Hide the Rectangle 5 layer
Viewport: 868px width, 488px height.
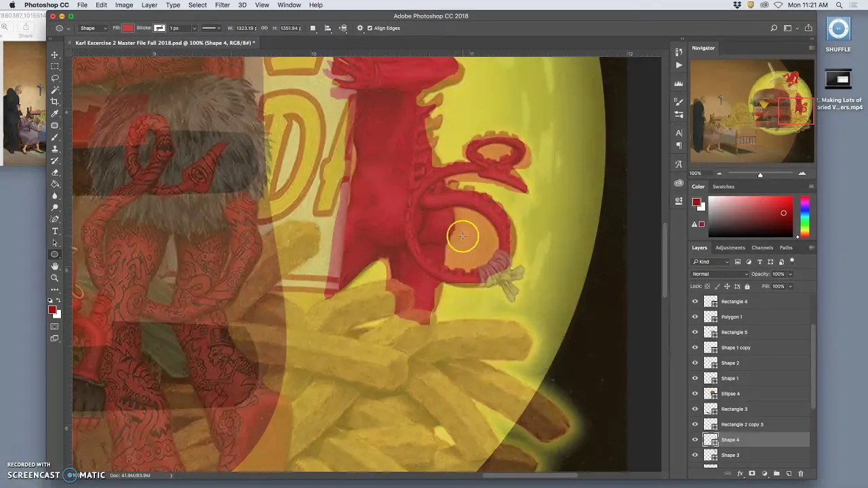pyautogui.click(x=694, y=332)
